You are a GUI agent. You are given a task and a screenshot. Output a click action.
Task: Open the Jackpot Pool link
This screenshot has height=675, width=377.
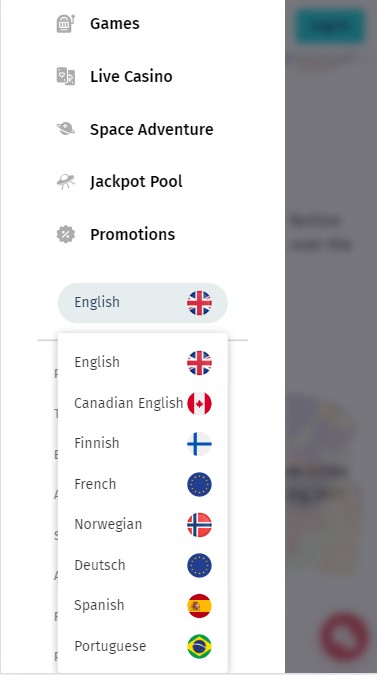tap(136, 182)
